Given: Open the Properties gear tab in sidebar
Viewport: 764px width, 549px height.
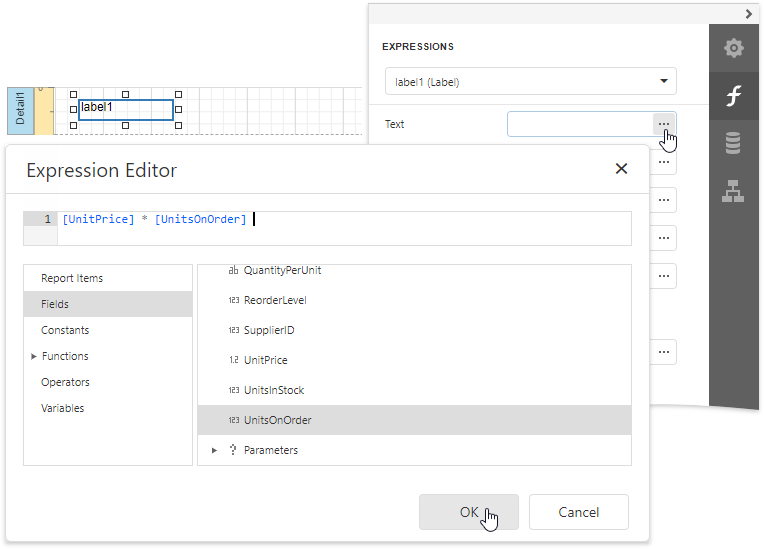Looking at the screenshot, I should tap(734, 48).
